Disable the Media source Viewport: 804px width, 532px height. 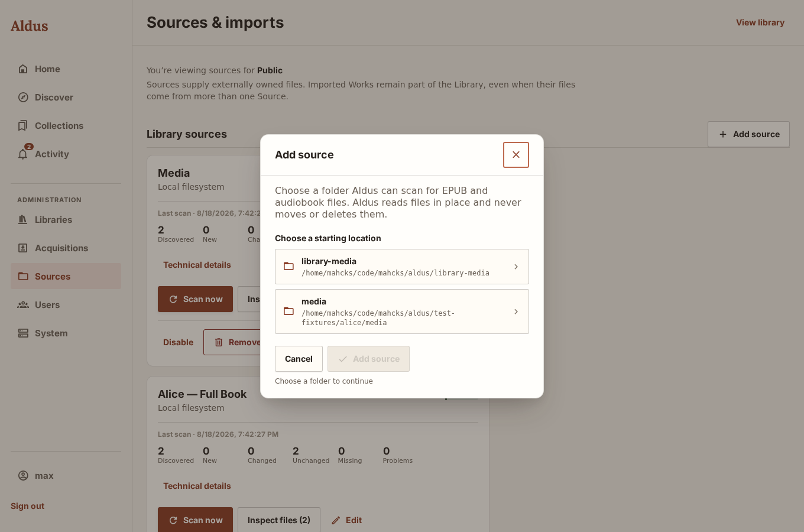tap(178, 342)
